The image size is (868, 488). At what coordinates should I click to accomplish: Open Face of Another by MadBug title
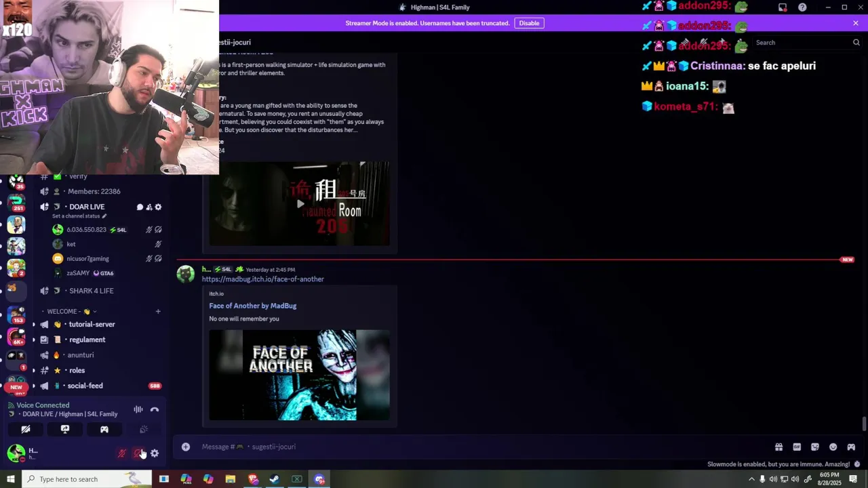coord(252,306)
